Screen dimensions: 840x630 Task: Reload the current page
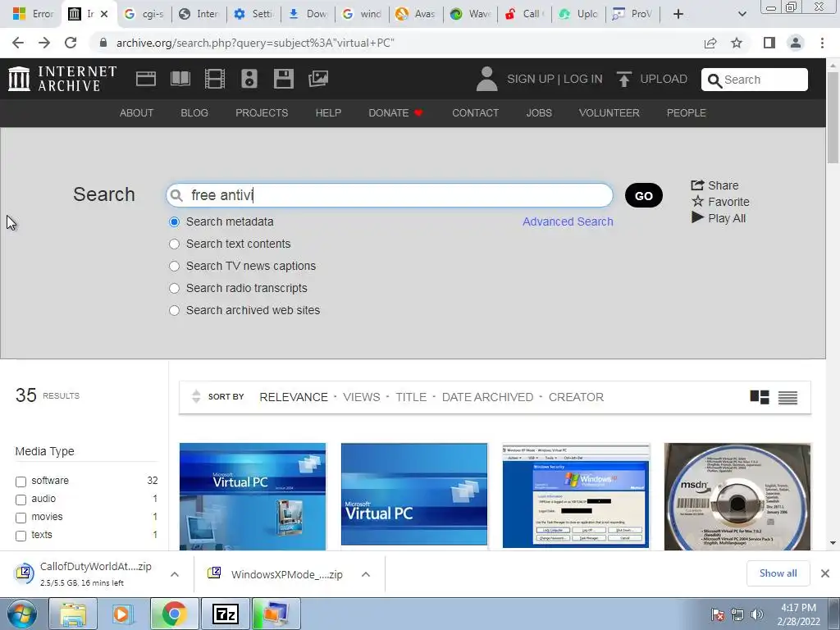tap(71, 43)
